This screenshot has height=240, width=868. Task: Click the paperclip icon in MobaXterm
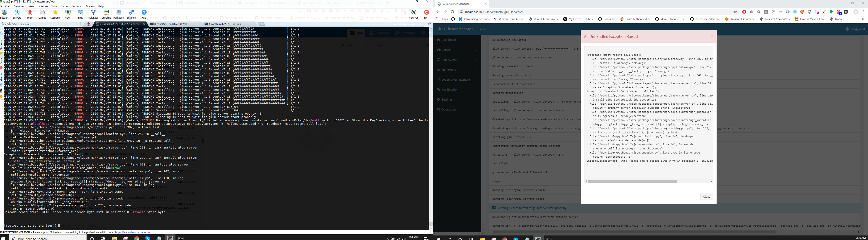(x=429, y=24)
